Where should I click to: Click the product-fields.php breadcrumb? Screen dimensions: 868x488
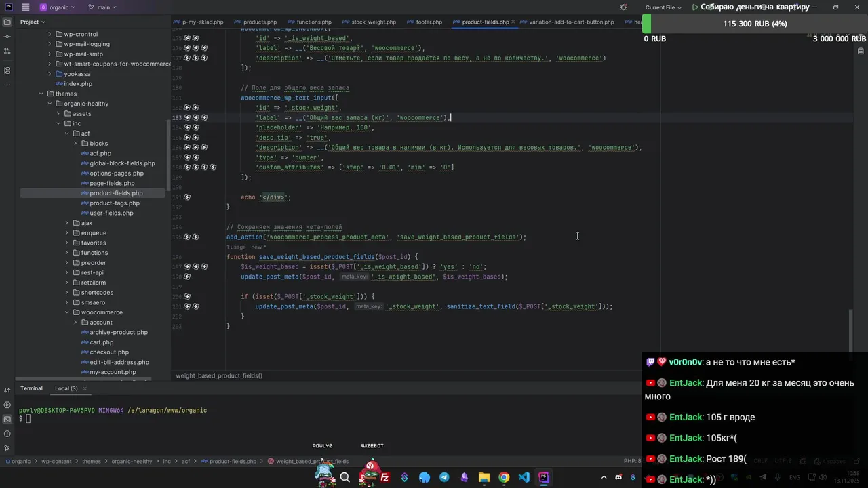pyautogui.click(x=228, y=462)
